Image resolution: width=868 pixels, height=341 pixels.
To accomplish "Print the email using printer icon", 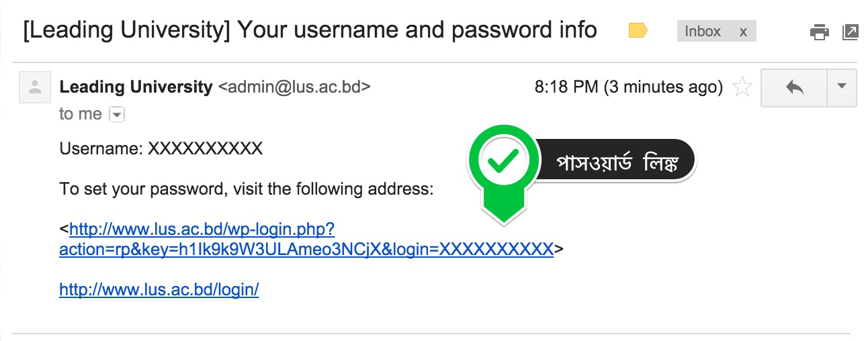I will [x=819, y=32].
